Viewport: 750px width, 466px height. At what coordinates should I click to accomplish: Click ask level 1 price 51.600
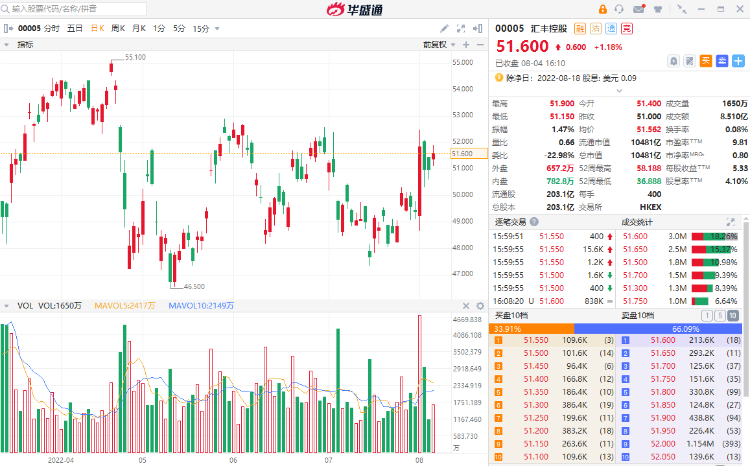coord(663,340)
